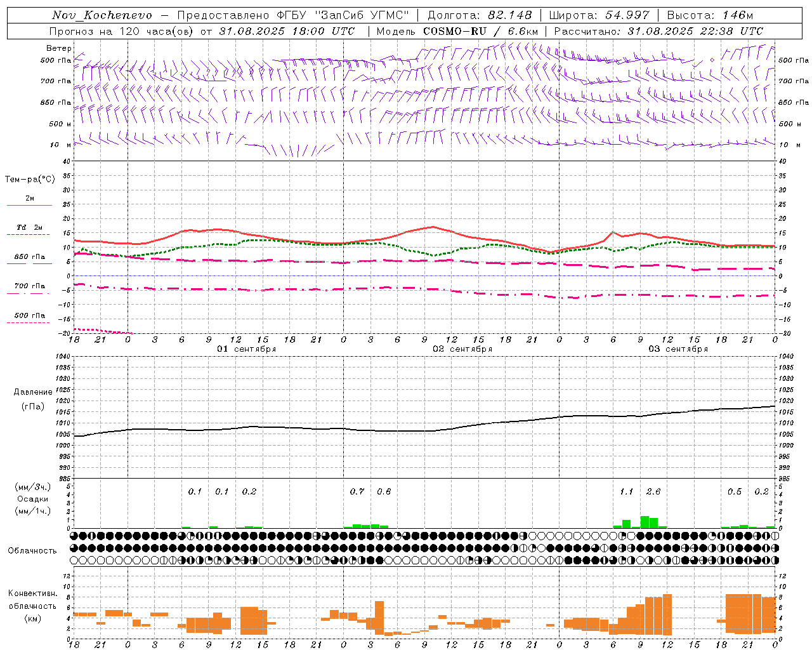Click the Конвективн. convective cloud label
The image size is (812, 650).
pos(33,594)
